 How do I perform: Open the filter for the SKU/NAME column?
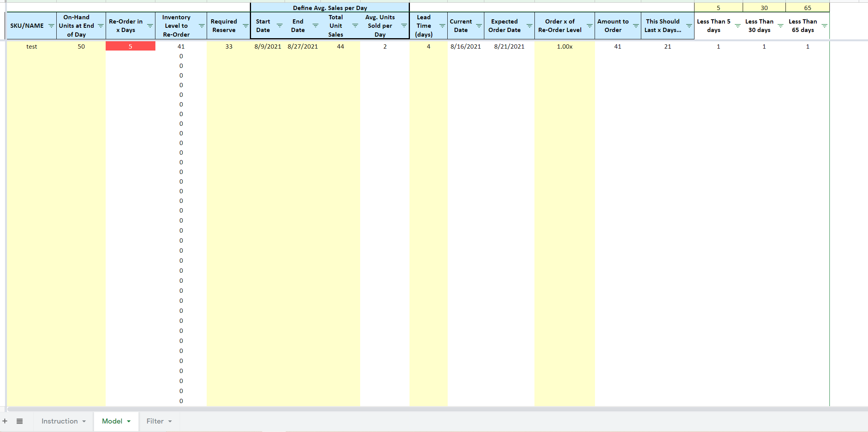[51, 25]
